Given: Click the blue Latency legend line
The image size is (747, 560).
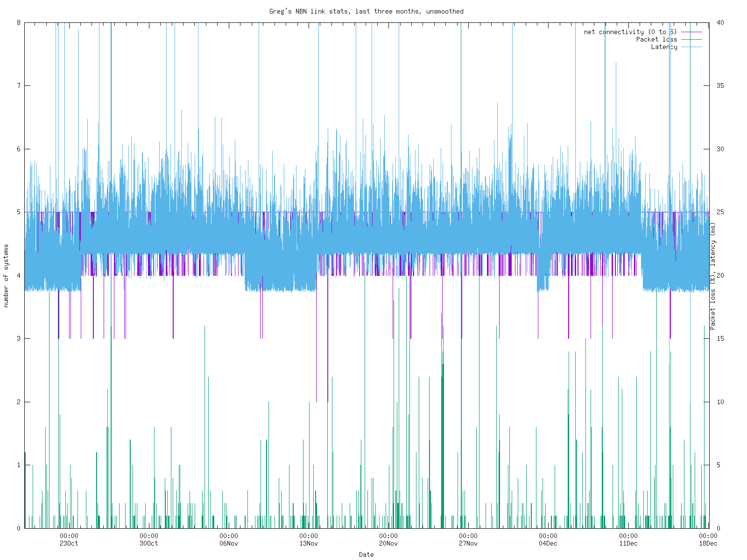Looking at the screenshot, I should click(691, 47).
